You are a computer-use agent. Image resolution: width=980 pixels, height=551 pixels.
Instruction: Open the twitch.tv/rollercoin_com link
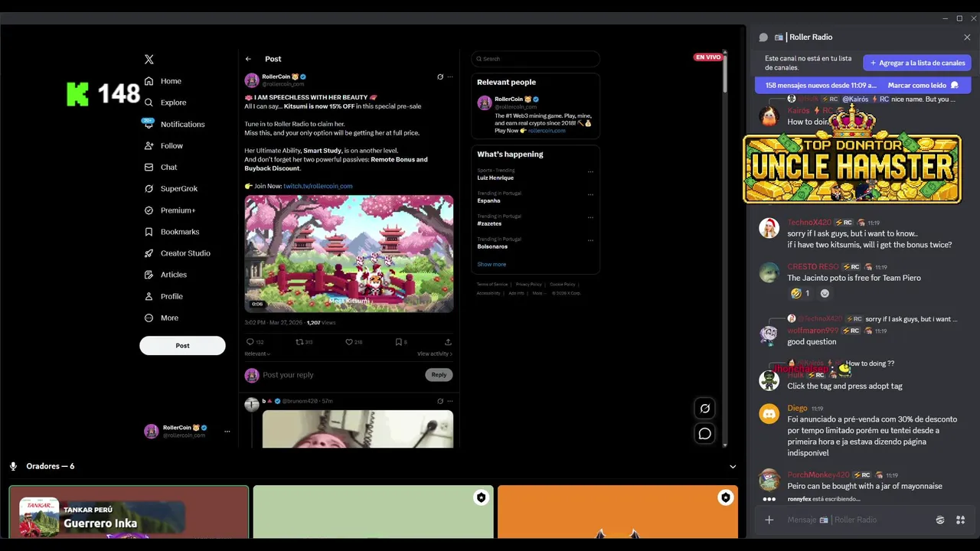point(318,186)
